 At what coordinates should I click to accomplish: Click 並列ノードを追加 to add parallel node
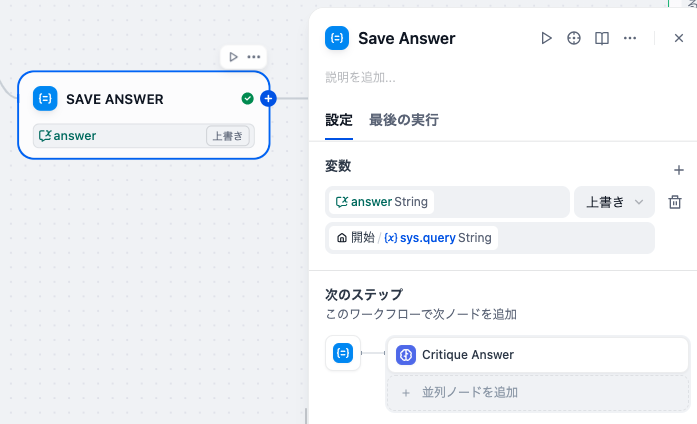tap(538, 392)
